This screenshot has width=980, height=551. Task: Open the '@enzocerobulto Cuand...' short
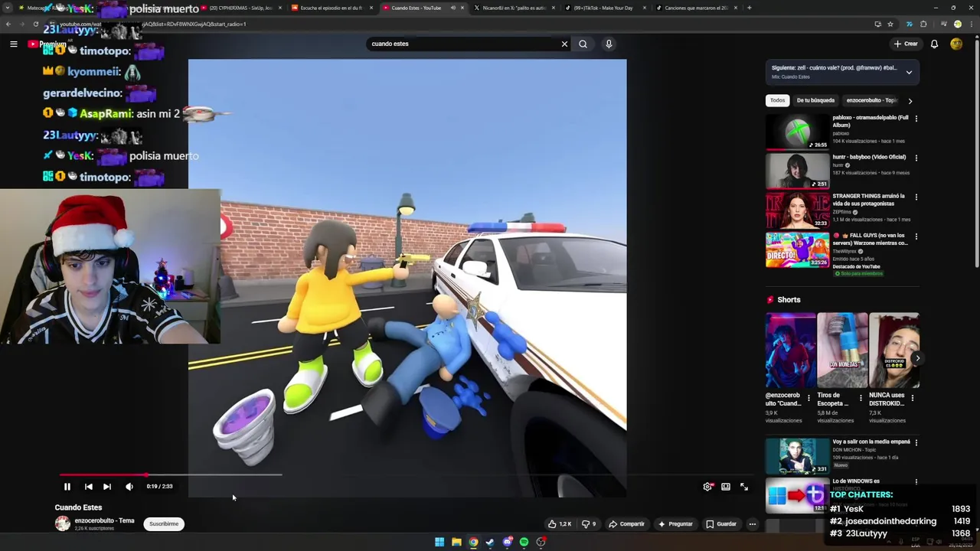(790, 350)
